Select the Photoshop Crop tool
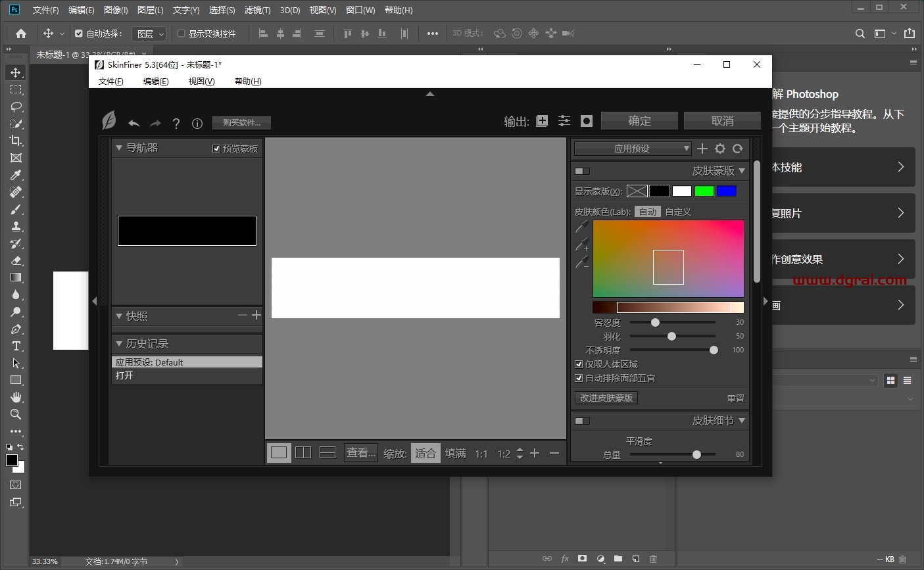Image resolution: width=924 pixels, height=570 pixels. tap(16, 141)
